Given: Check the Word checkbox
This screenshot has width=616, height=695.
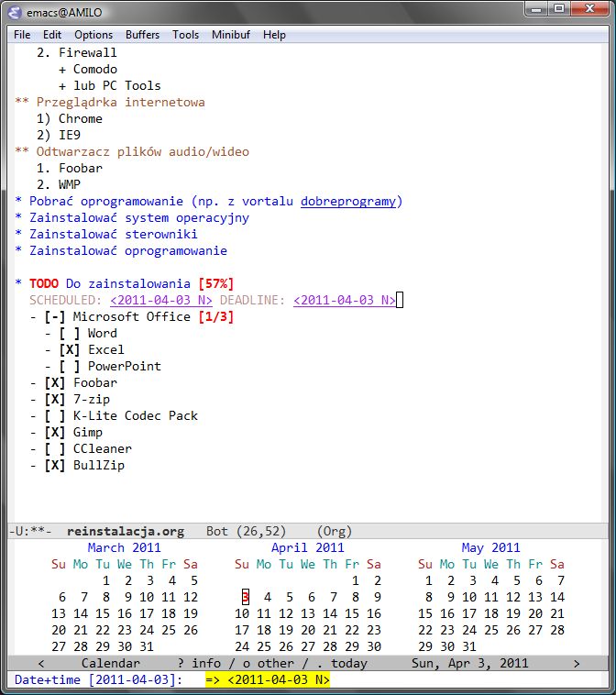Looking at the screenshot, I should [x=70, y=333].
